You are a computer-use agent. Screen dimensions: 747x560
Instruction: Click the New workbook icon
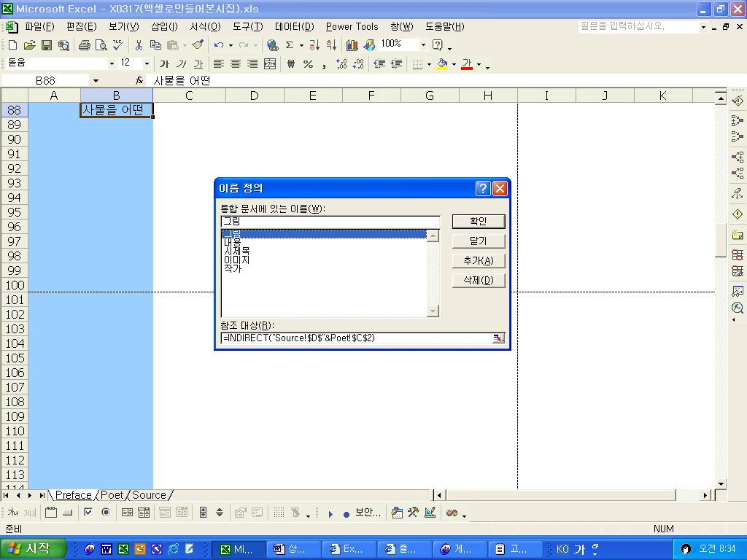(x=13, y=45)
